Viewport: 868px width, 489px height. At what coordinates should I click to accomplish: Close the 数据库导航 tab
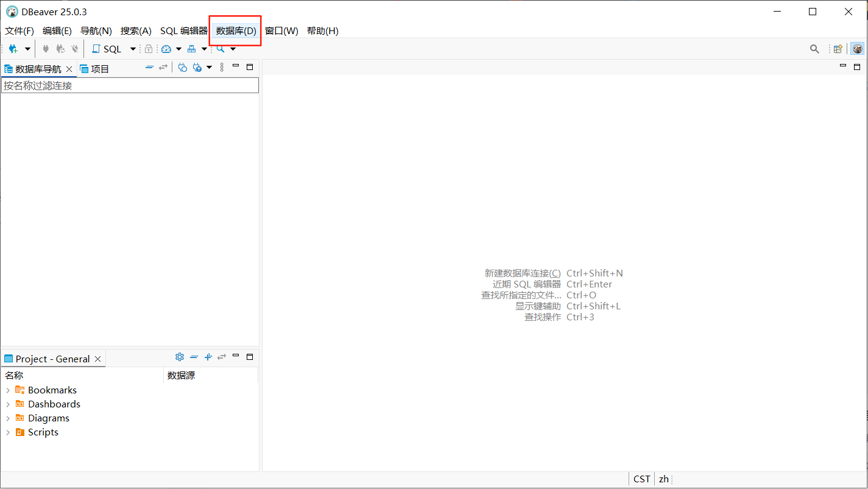pyautogui.click(x=69, y=69)
